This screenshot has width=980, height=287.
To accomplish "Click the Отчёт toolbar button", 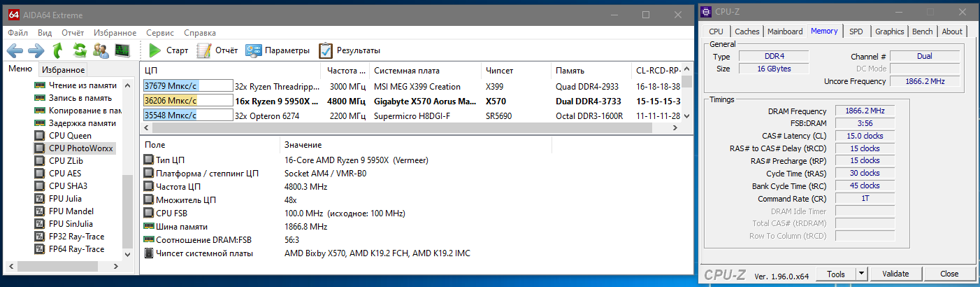I will pyautogui.click(x=217, y=50).
